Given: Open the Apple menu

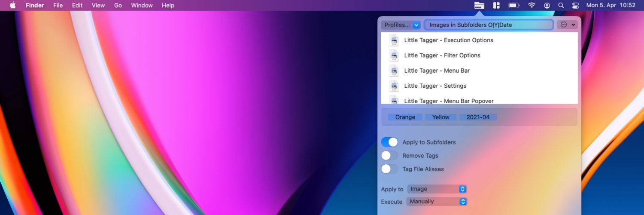Looking at the screenshot, I should (x=12, y=5).
